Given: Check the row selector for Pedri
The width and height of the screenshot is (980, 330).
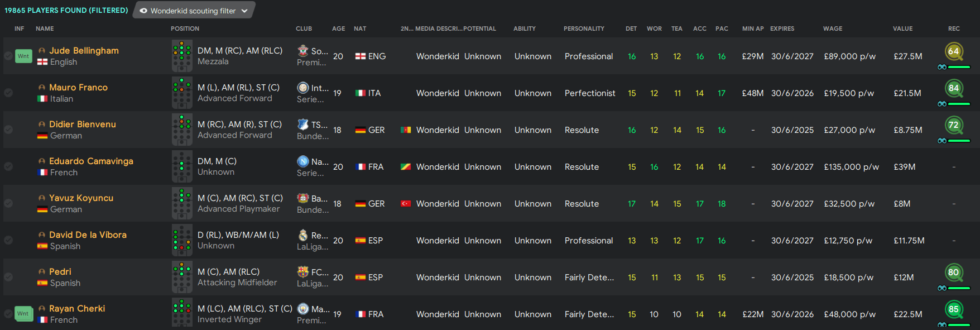Looking at the screenshot, I should click(8, 277).
